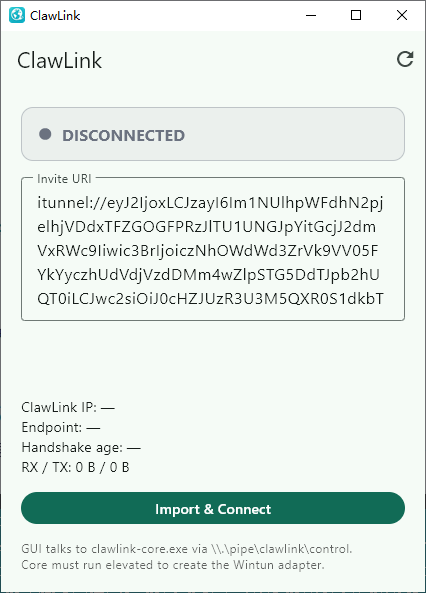Focus the Invite URI text field

213,250
